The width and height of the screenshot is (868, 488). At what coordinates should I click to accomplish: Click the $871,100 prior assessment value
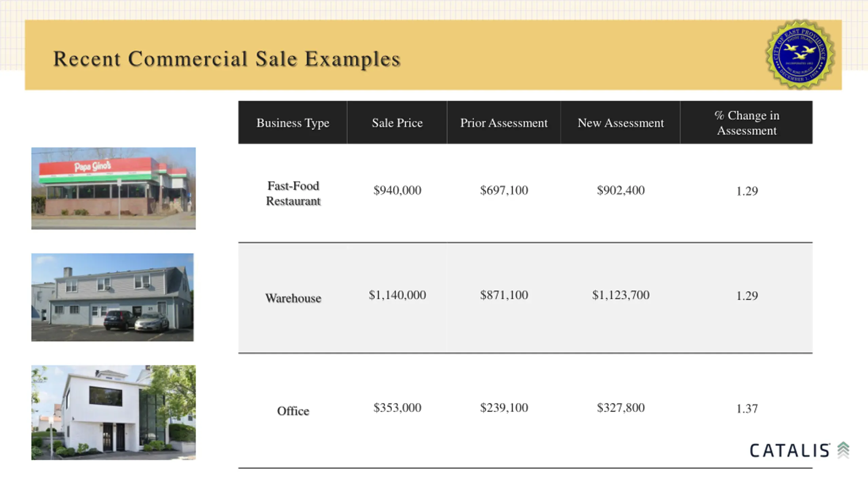pos(504,295)
